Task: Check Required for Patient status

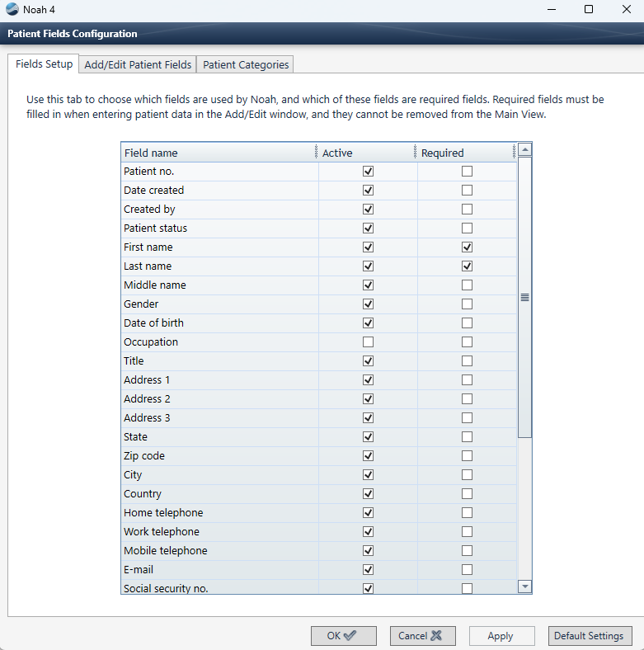Action: [467, 228]
